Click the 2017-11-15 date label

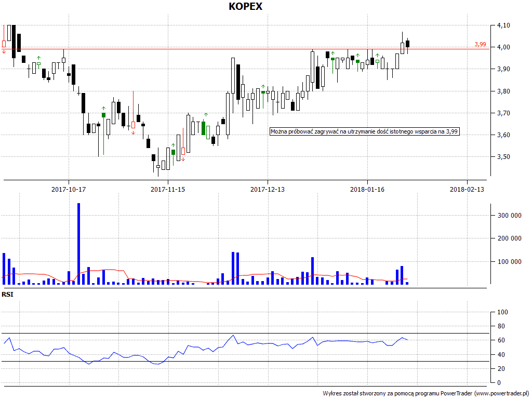tap(168, 189)
